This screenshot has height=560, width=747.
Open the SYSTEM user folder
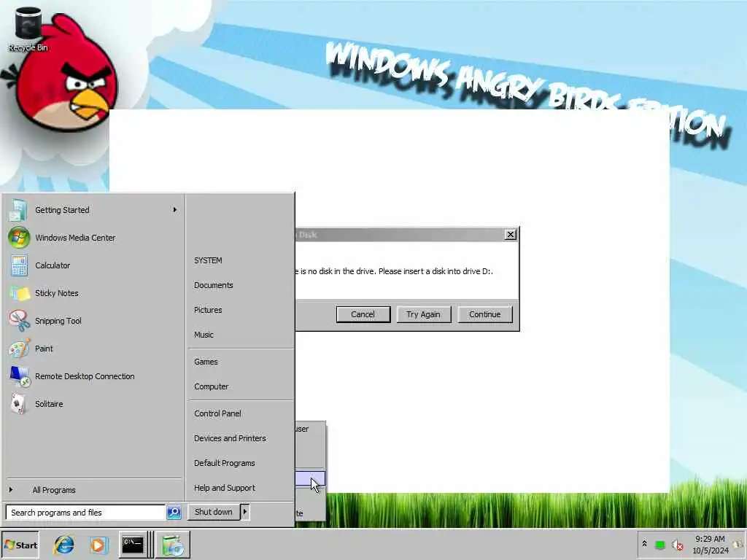(241, 260)
